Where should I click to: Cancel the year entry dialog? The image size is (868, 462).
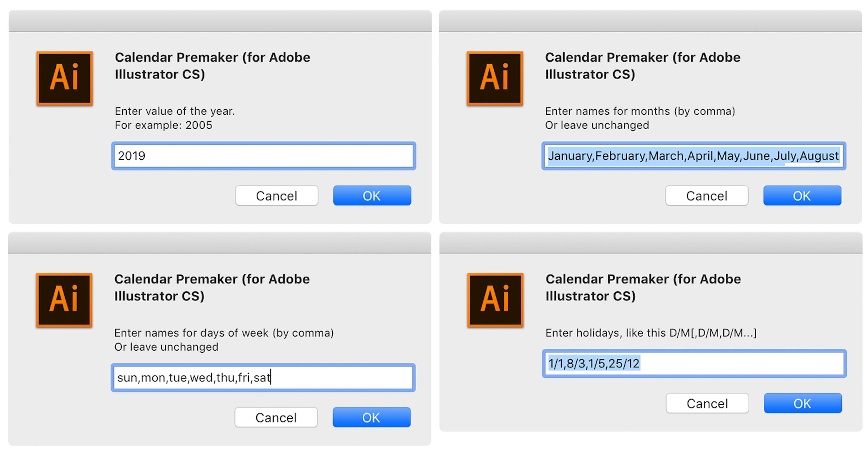click(x=276, y=195)
